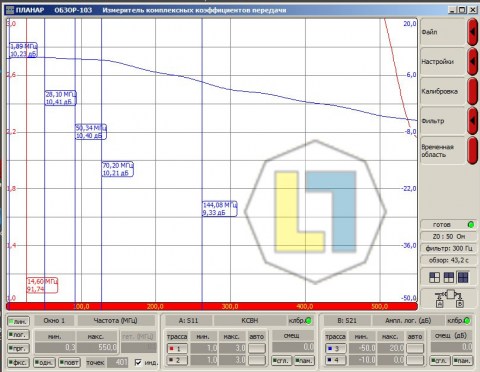Click the green готов status indicator
This screenshot has width=480, height=372.
click(x=471, y=225)
